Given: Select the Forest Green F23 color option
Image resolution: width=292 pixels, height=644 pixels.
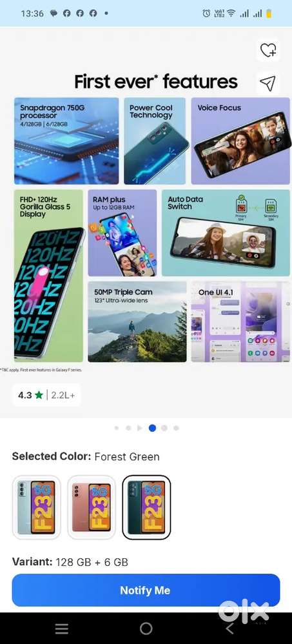Looking at the screenshot, I should (146, 507).
